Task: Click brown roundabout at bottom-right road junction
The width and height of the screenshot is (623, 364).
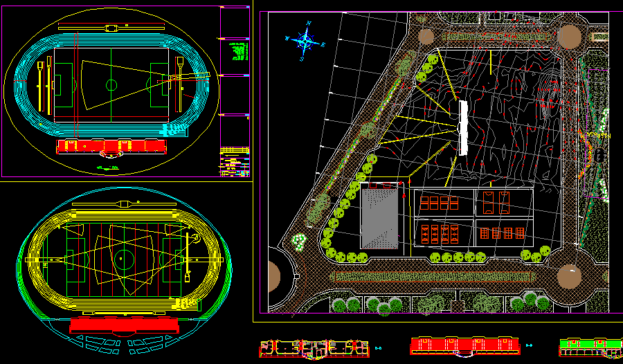Action: (570, 277)
